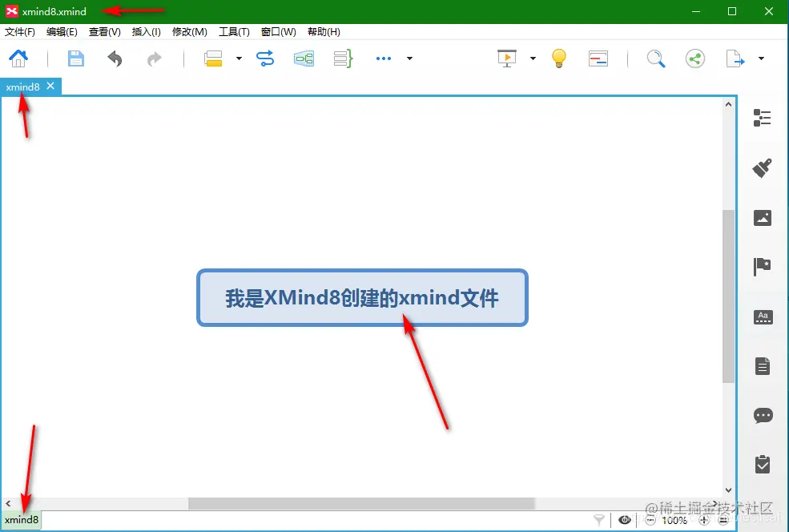Open the 查看(V) menu
The height and width of the screenshot is (532, 789).
pos(105,32)
